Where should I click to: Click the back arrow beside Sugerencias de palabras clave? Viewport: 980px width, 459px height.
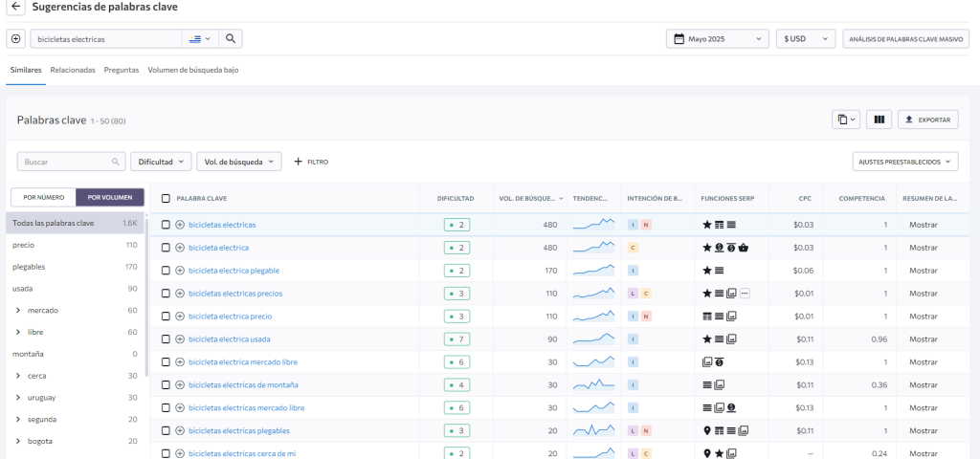[15, 7]
